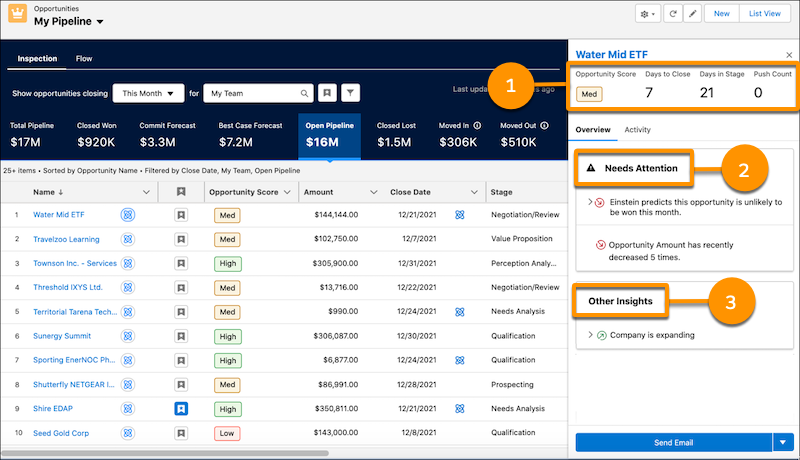This screenshot has height=460, width=800.
Task: Toggle the important flag on Water Mid ETF row
Action: click(x=181, y=214)
